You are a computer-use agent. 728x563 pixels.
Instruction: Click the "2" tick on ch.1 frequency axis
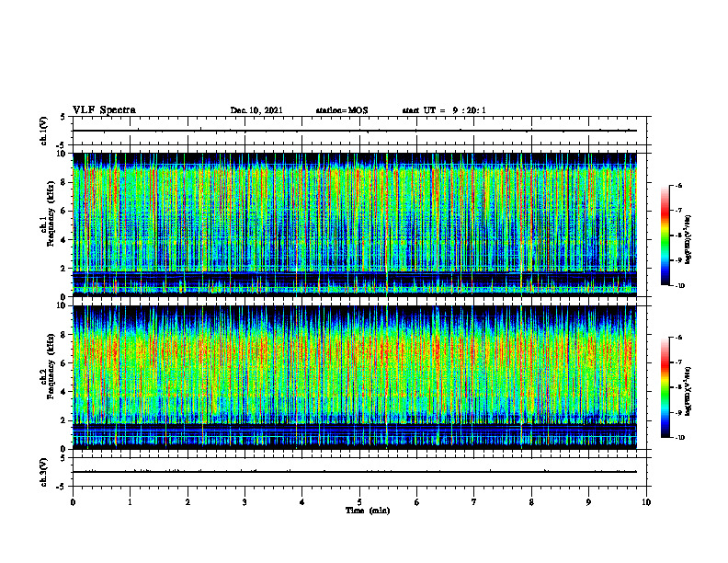pos(64,268)
